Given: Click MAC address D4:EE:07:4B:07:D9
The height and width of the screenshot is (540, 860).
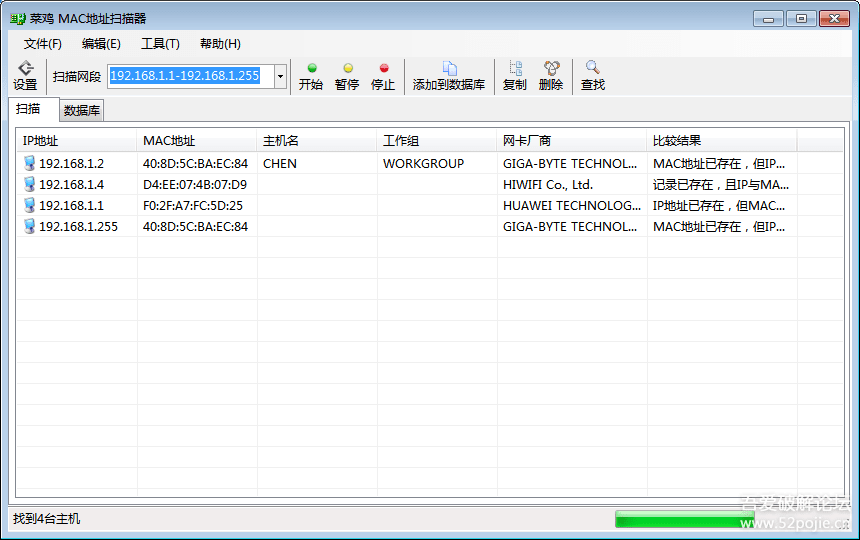Looking at the screenshot, I should pos(195,185).
